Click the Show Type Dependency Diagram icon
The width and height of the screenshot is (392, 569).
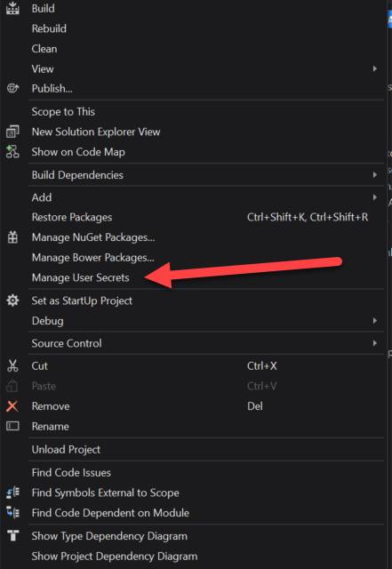[x=13, y=535]
